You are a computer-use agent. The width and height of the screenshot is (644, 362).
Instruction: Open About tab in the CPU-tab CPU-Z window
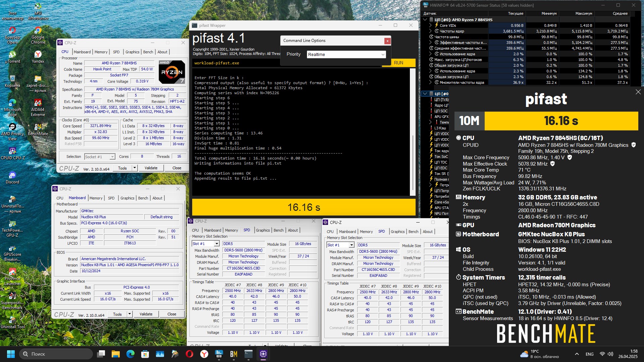click(x=162, y=52)
